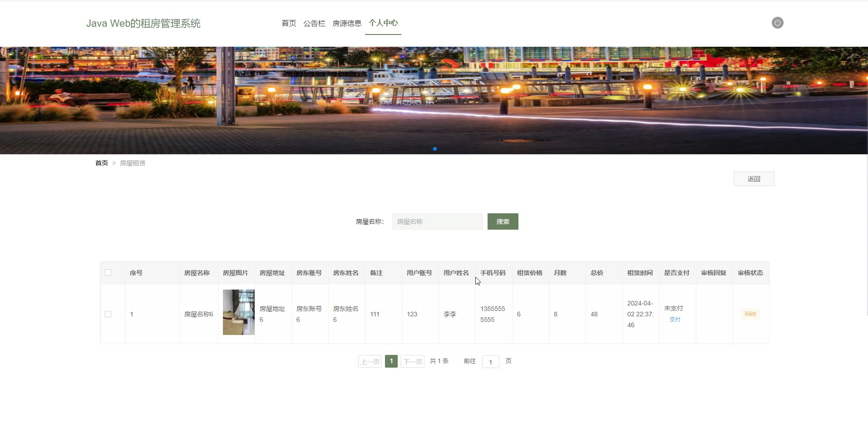Click the 房屋租赁 breadcrumb text

pyautogui.click(x=133, y=163)
